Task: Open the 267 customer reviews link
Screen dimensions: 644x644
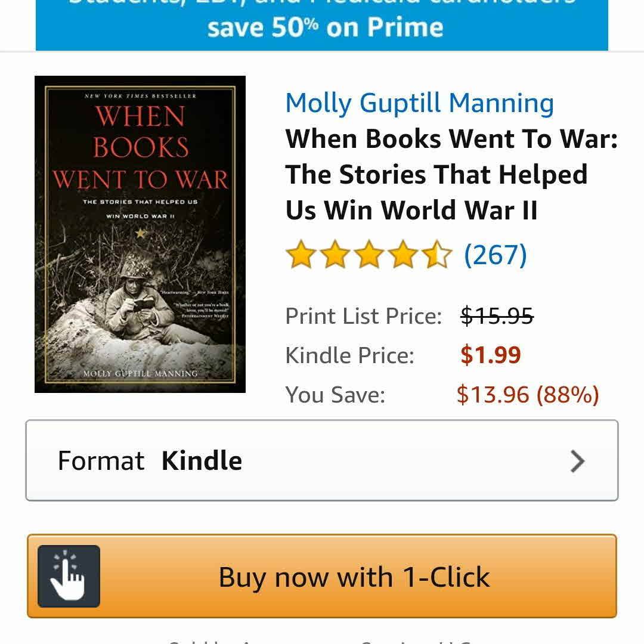Action: click(x=495, y=255)
